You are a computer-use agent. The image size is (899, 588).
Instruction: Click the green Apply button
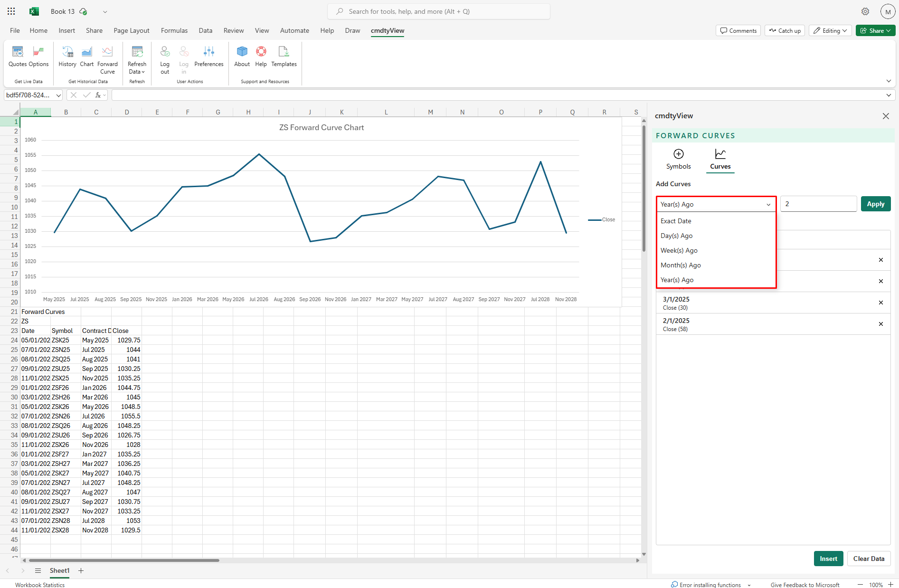(875, 204)
